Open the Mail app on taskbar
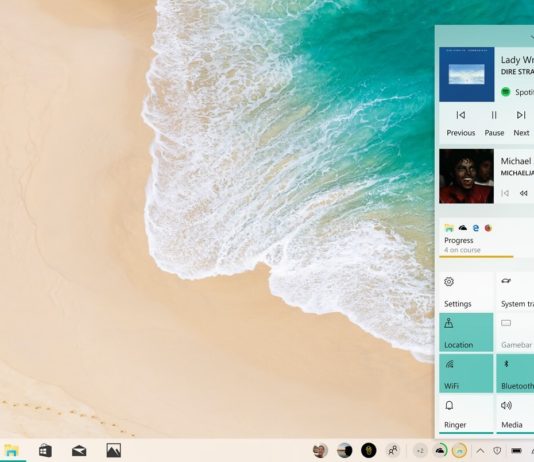This screenshot has width=534, height=462. [x=79, y=451]
